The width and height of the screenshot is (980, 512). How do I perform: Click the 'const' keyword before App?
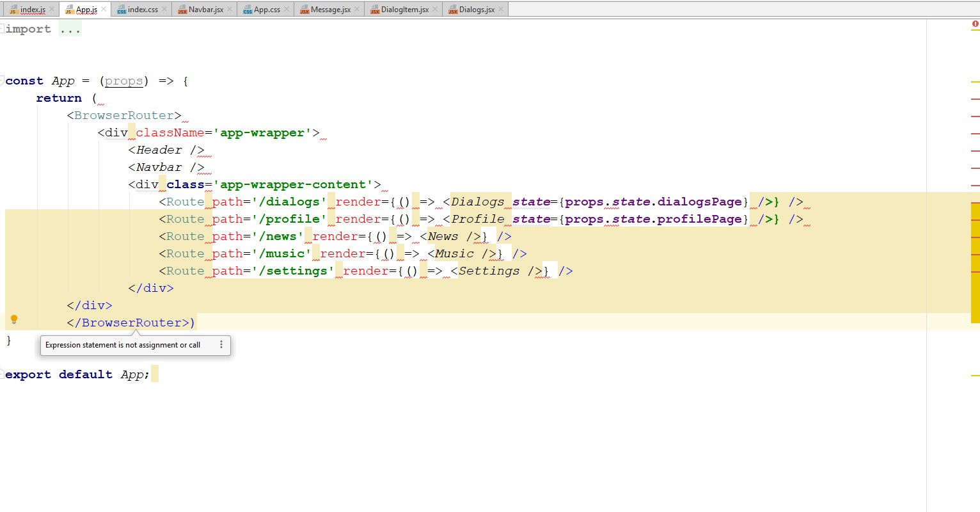pyautogui.click(x=24, y=81)
